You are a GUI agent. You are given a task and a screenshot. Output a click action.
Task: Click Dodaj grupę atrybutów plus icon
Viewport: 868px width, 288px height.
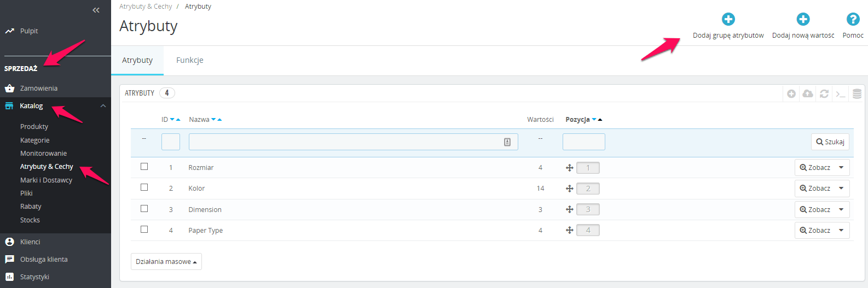coord(728,19)
